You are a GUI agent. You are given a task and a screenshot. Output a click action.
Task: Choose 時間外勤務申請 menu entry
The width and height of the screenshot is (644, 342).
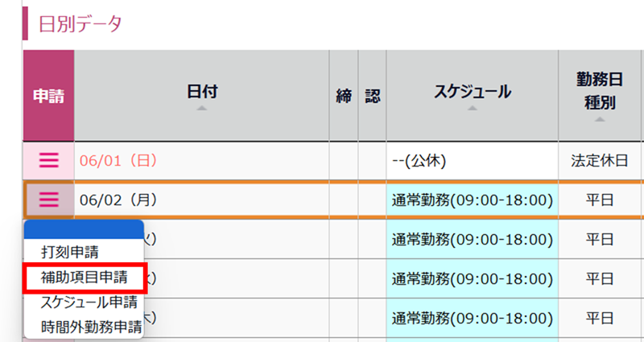(91, 327)
